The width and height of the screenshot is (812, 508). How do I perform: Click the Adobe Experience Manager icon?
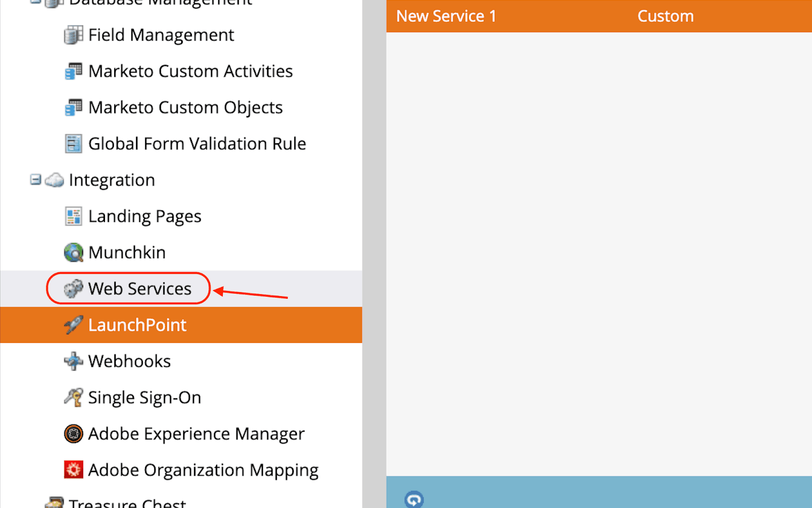pos(73,434)
